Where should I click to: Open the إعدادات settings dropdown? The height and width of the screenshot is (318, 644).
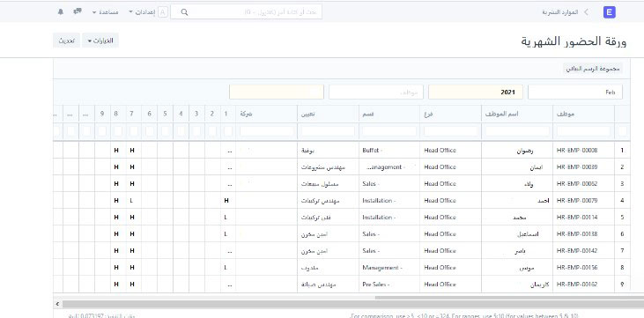142,12
